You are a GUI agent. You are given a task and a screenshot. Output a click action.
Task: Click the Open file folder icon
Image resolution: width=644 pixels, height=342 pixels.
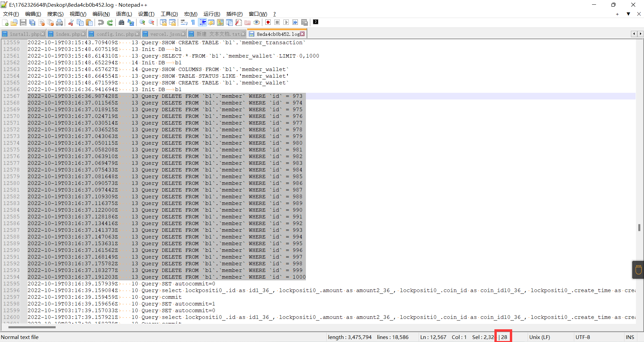(x=14, y=22)
